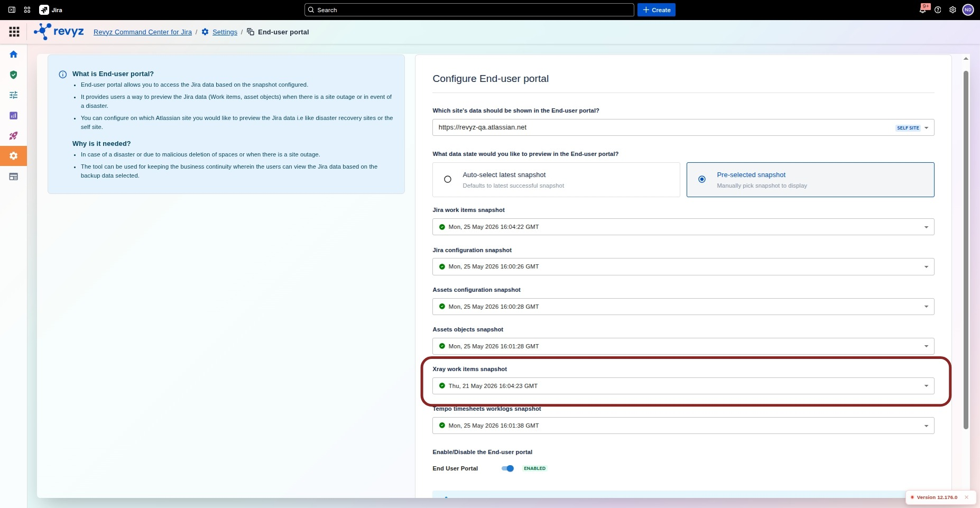Screen dimensions: 980x508
Task: Click the End-user portal breadcrumb text
Action: 283,32
